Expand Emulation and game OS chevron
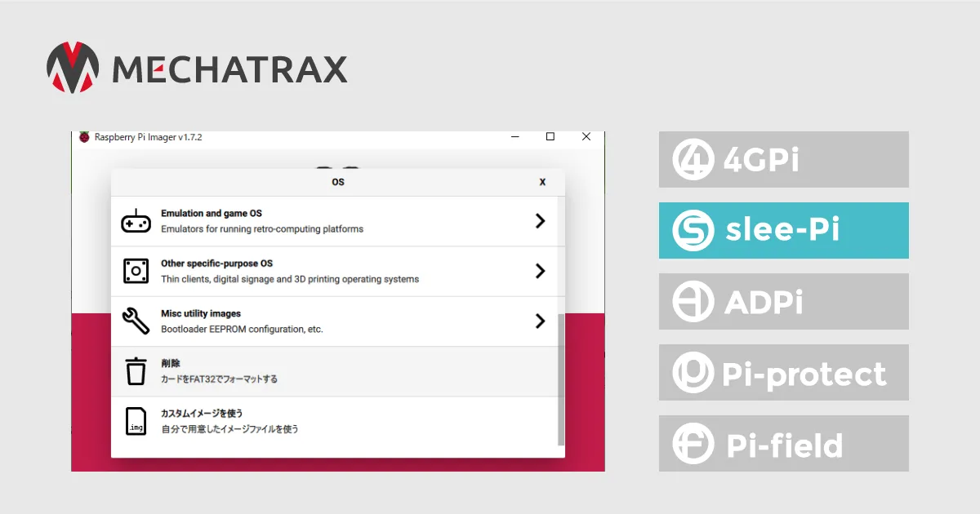The image size is (980, 514). tap(540, 221)
